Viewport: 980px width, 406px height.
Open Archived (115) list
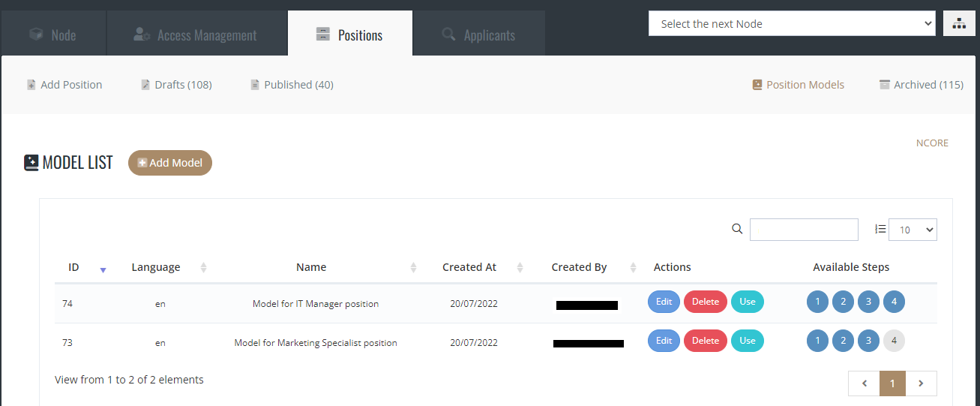tap(922, 85)
